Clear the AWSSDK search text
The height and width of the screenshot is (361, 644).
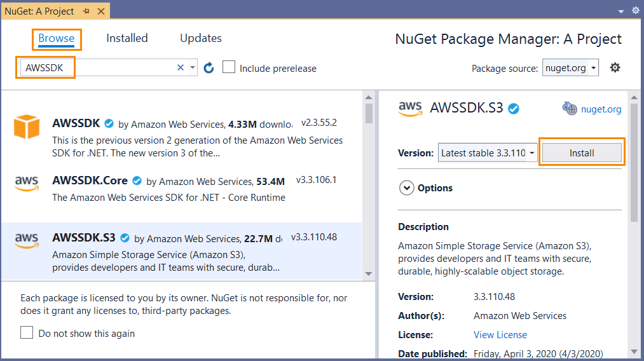coord(181,68)
